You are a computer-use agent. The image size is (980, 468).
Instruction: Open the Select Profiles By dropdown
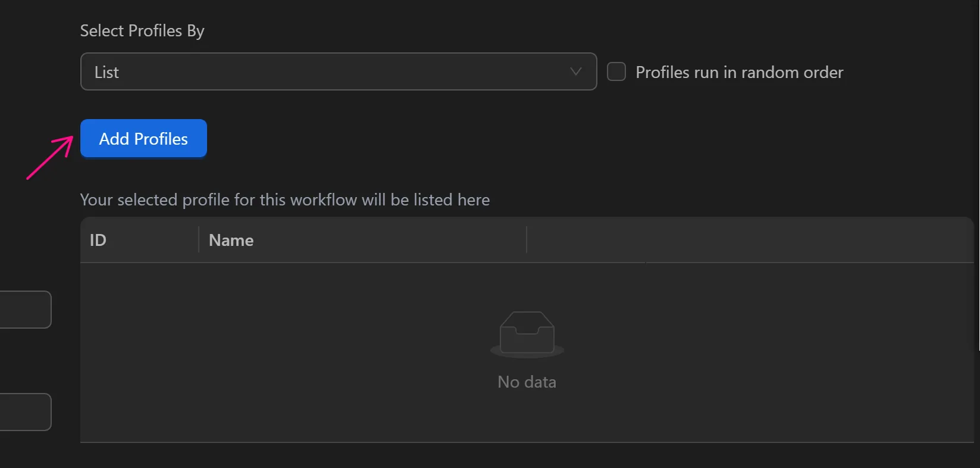coord(338,72)
